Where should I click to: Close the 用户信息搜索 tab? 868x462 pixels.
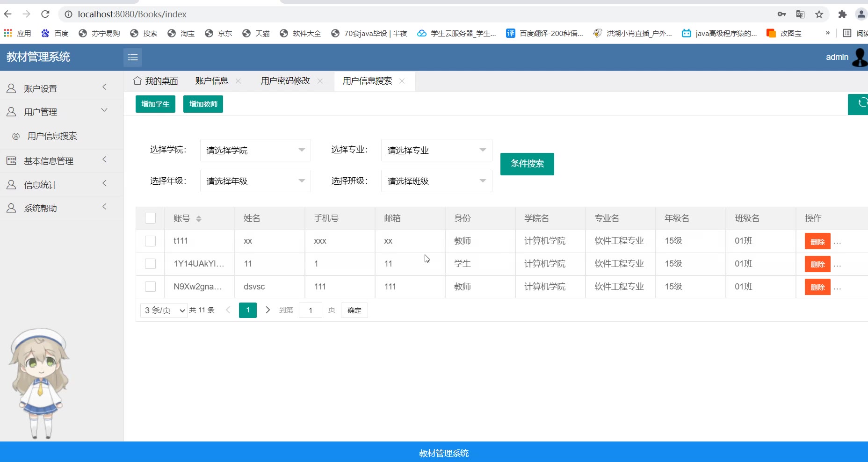(x=402, y=81)
